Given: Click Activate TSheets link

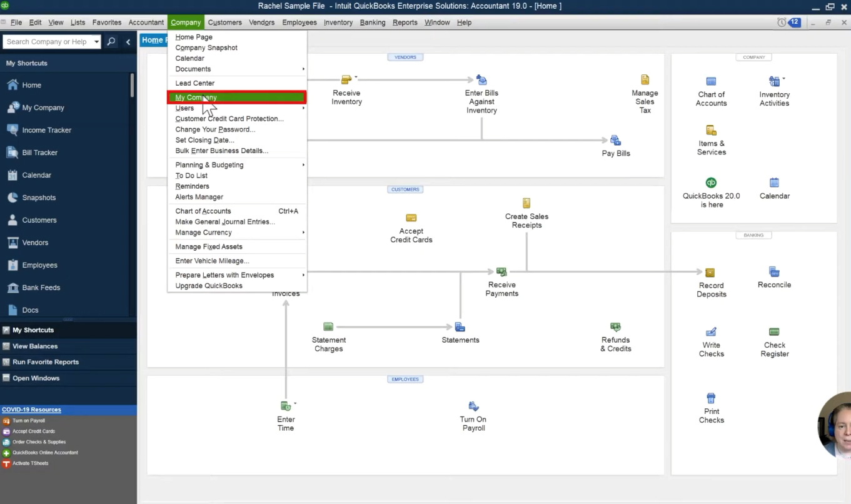Looking at the screenshot, I should pos(30,463).
